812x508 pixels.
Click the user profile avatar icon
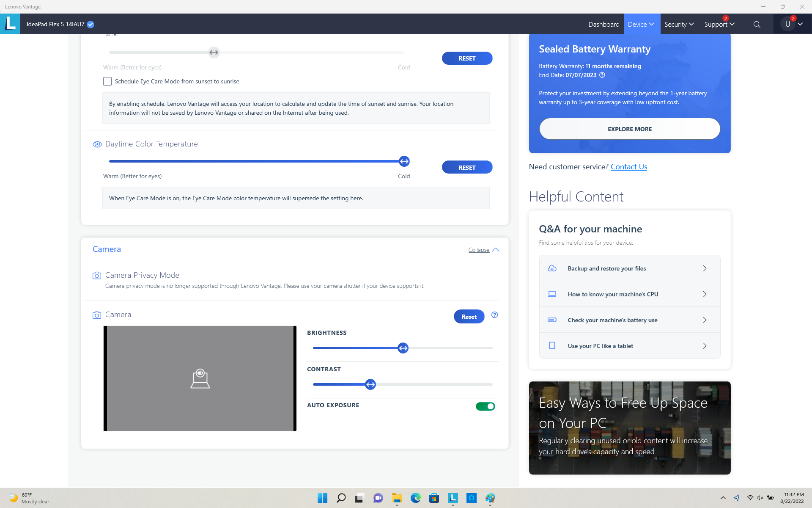tap(787, 24)
